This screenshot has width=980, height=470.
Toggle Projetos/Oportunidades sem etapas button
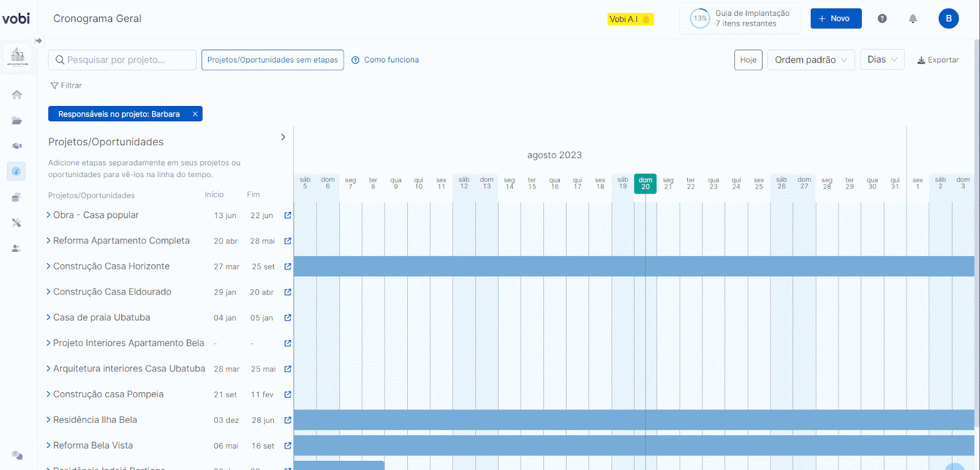click(273, 60)
